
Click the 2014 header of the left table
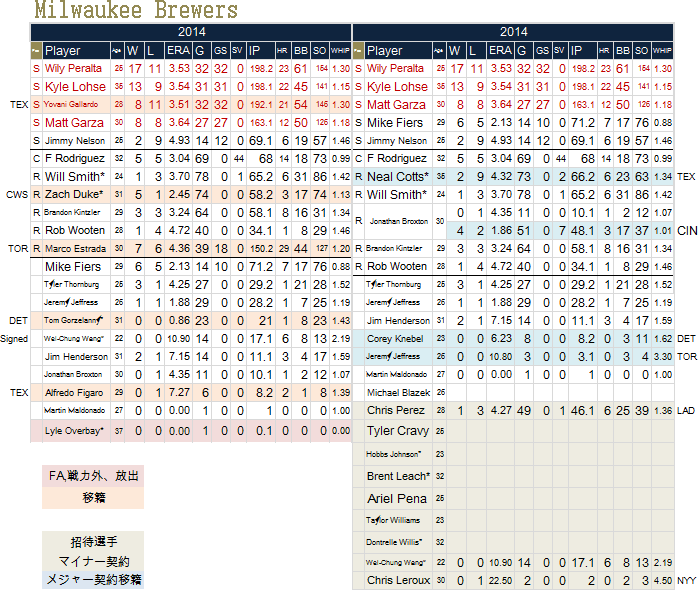pyautogui.click(x=191, y=32)
